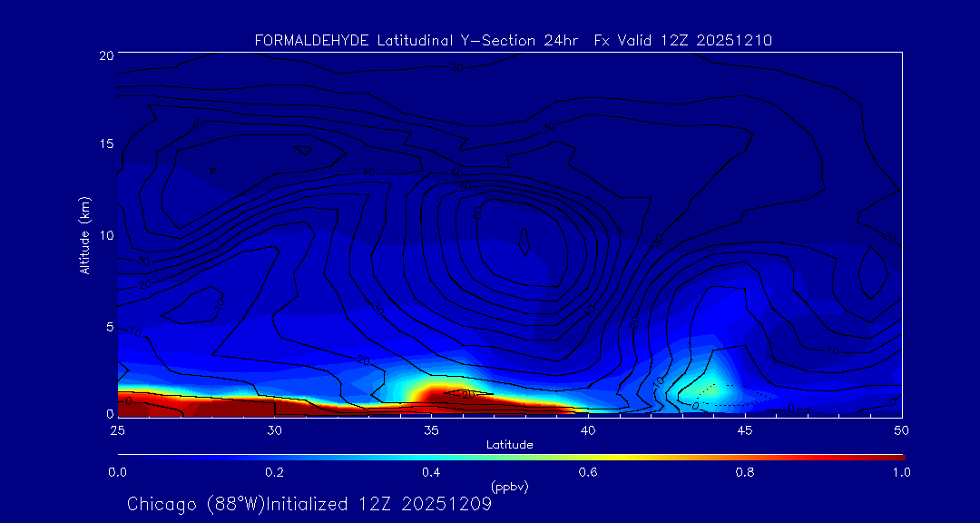
Task: Click the colorbar label '0.6'
Action: click(587, 472)
